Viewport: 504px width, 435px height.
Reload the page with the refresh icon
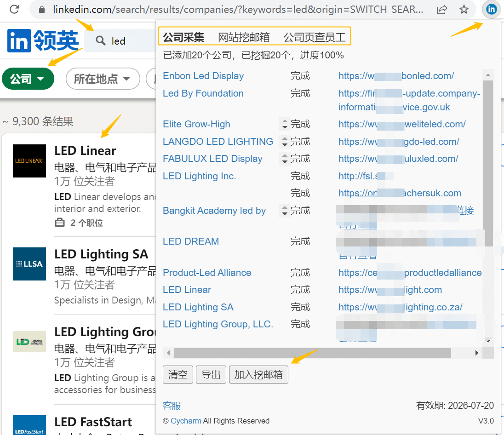(x=14, y=9)
